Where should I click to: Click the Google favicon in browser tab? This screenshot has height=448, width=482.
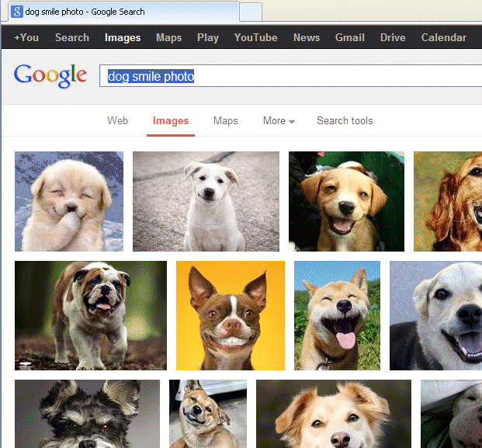point(17,12)
